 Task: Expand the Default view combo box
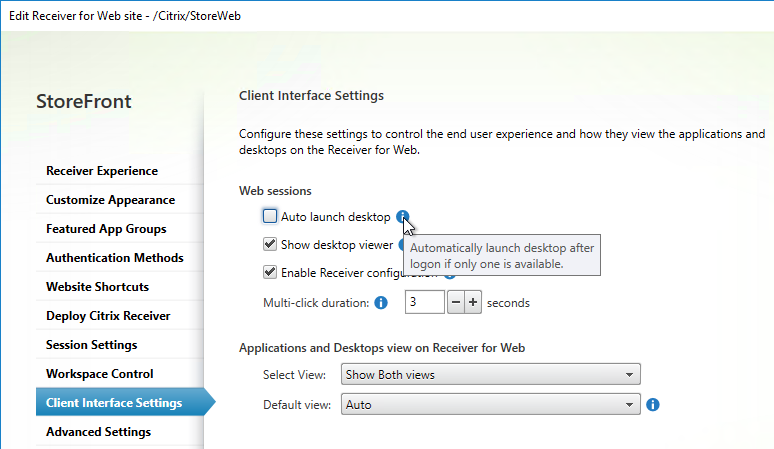tap(491, 404)
